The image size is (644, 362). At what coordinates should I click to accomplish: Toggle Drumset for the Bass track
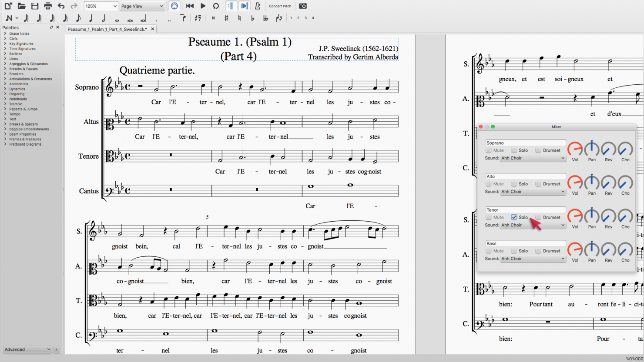538,251
